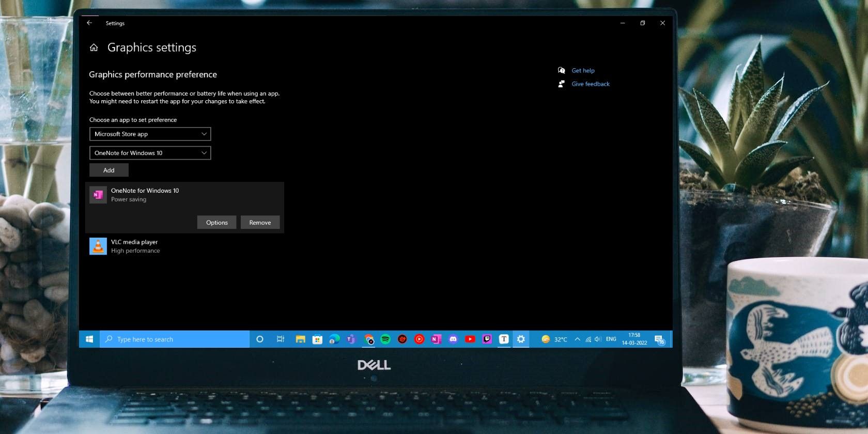
Task: Launch Cortana from the taskbar circle
Action: coord(260,339)
